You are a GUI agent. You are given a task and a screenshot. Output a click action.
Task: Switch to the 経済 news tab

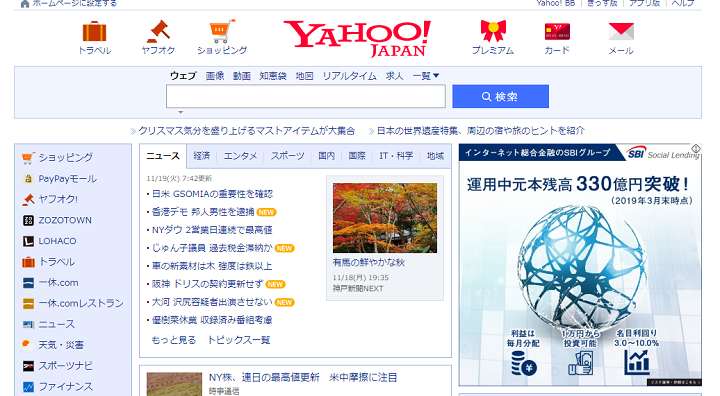[x=202, y=156]
